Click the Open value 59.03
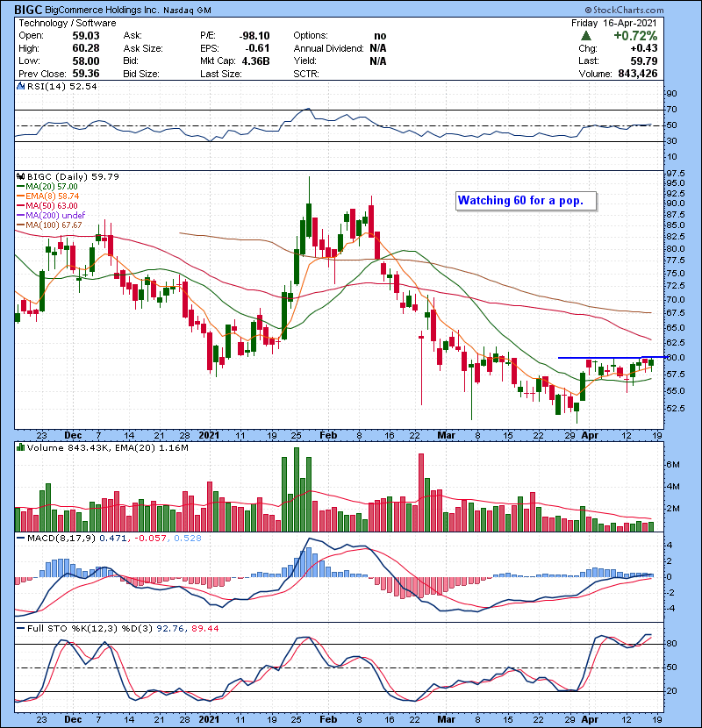Screen dimensions: 702x728 tap(86, 36)
